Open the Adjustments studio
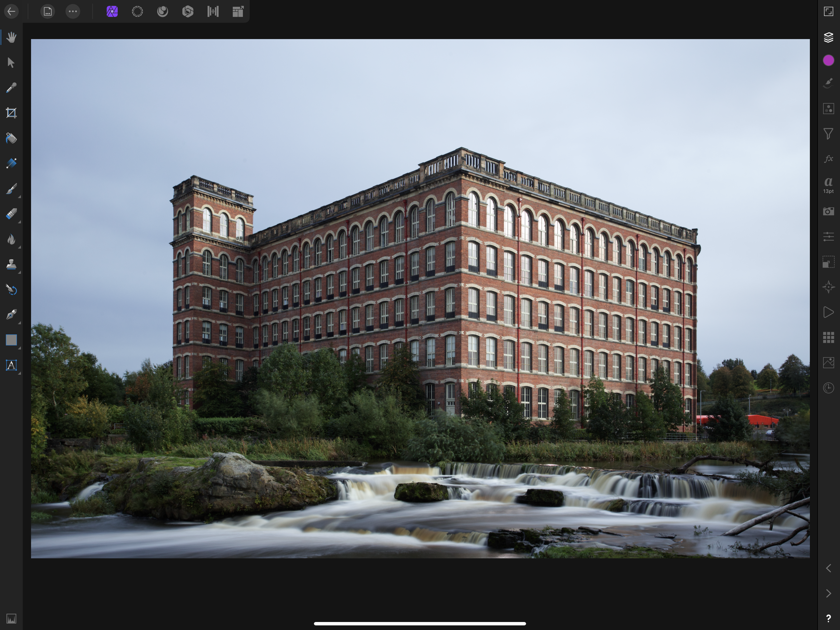The width and height of the screenshot is (840, 630). [x=828, y=109]
